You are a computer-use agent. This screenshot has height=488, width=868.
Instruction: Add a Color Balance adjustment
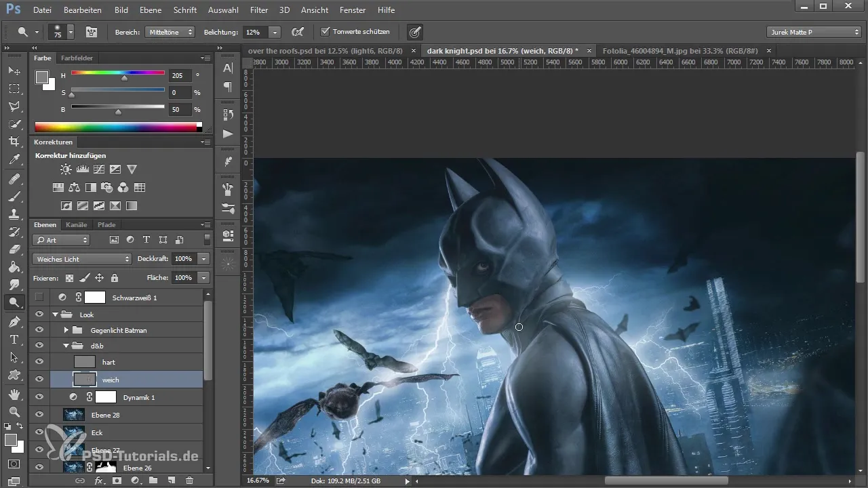tap(74, 188)
